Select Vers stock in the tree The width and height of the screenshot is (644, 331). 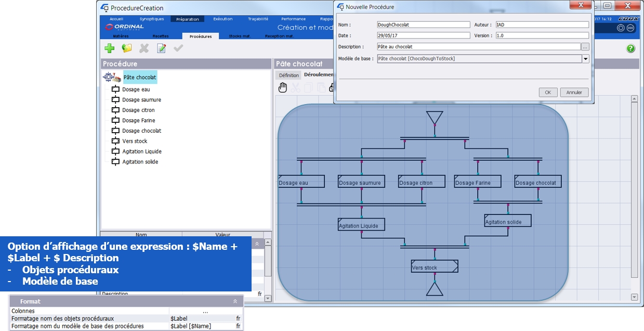tap(135, 141)
